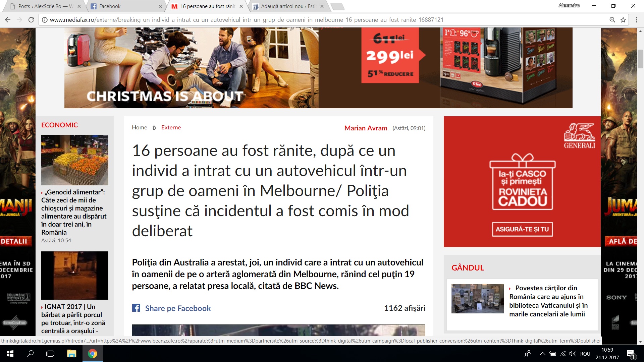Viewport: 644px width, 362px height.
Task: Click the browser forward arrow
Action: (19, 20)
